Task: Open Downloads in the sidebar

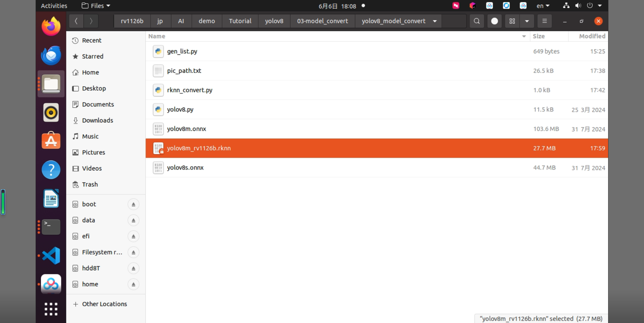Action: (97, 120)
